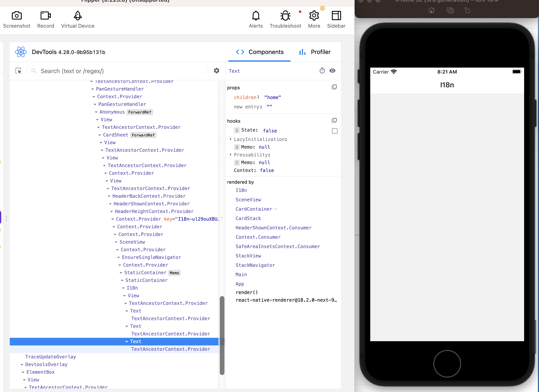The width and height of the screenshot is (539, 392).
Task: Click the copy props icon for Text props
Action: click(333, 87)
